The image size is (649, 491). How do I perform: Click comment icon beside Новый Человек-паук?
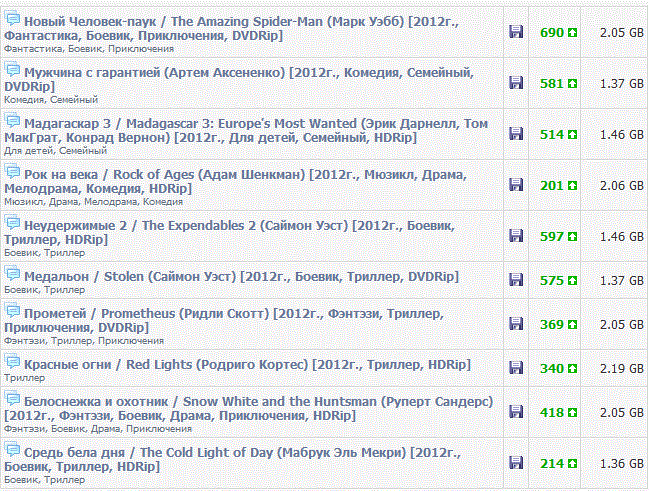pyautogui.click(x=12, y=19)
